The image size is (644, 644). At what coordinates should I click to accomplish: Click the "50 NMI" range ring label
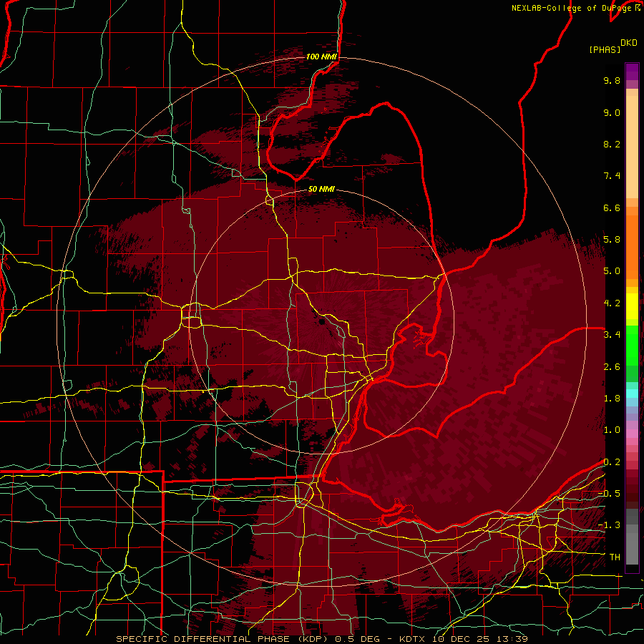pos(321,189)
